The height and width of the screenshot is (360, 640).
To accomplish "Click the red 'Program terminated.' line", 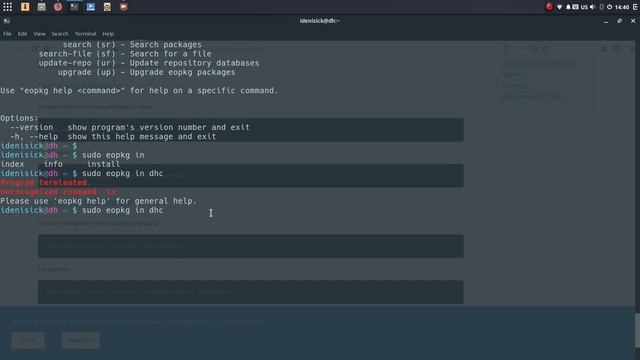I will (x=45, y=182).
